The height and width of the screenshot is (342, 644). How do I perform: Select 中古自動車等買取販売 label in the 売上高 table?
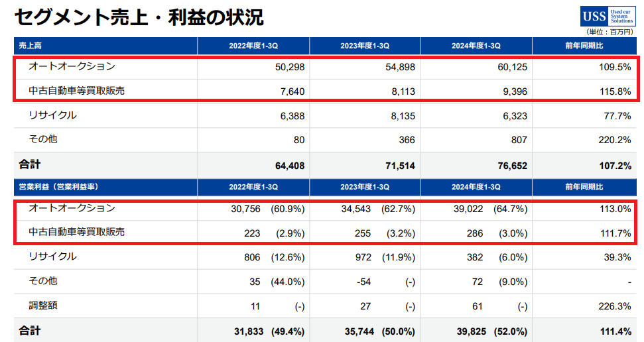[x=76, y=91]
